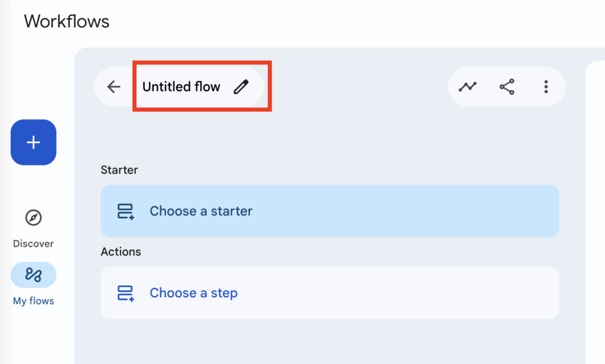This screenshot has height=364, width=605.
Task: Click the Actions section label
Action: click(x=121, y=252)
